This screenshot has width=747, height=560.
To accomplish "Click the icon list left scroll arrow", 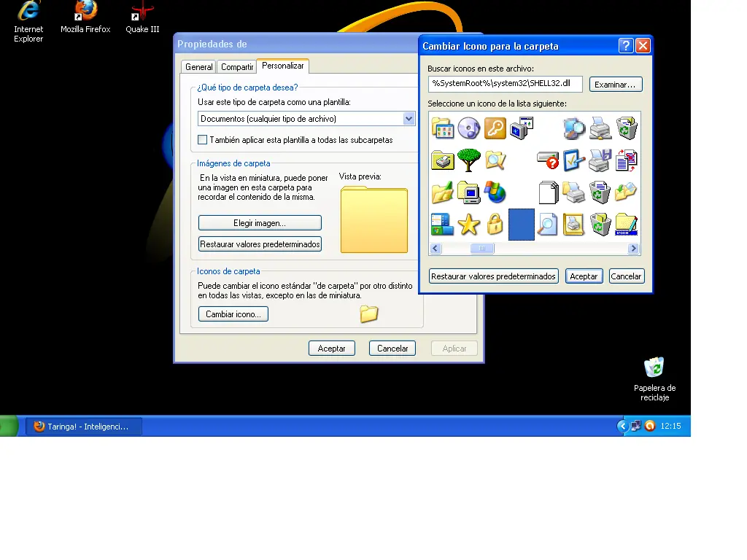I will point(435,248).
